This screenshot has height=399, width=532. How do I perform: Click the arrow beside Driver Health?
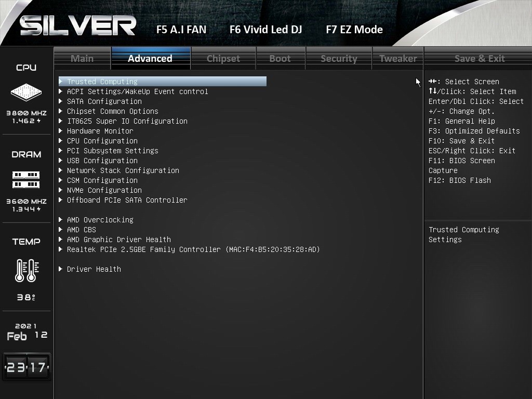61,269
